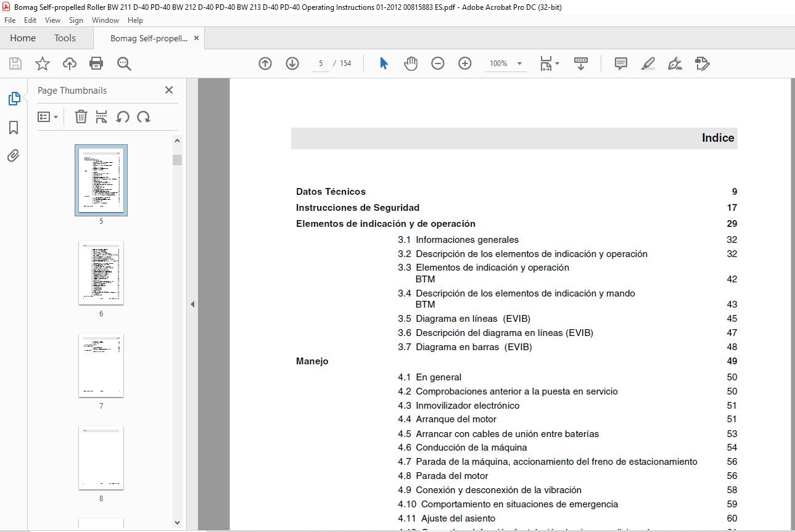Open the find text magnifier icon
Viewport: 795px width, 532px height.
[124, 63]
